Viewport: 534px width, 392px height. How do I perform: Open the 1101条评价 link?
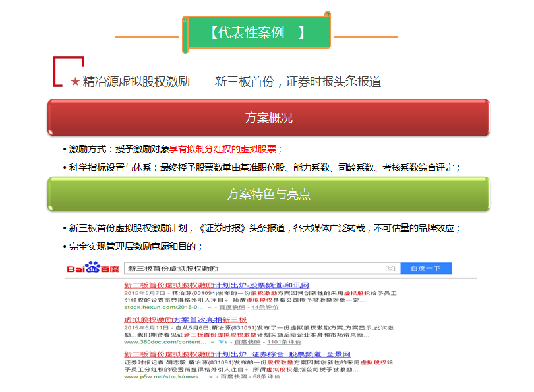point(284,342)
